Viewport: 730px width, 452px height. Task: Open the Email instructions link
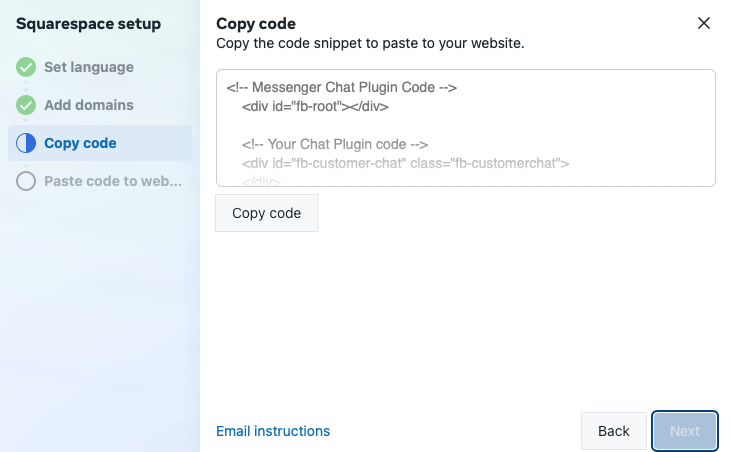point(273,431)
